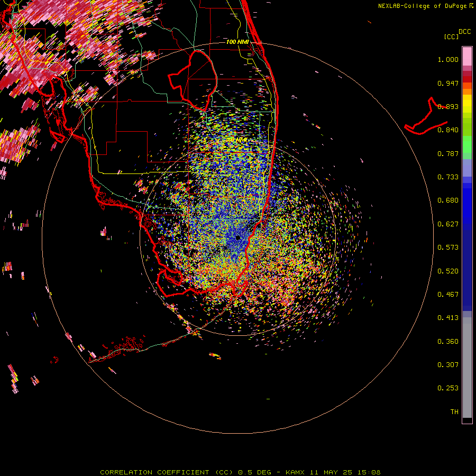Click the NEXLAB-College of DuPage watermark text

point(422,6)
